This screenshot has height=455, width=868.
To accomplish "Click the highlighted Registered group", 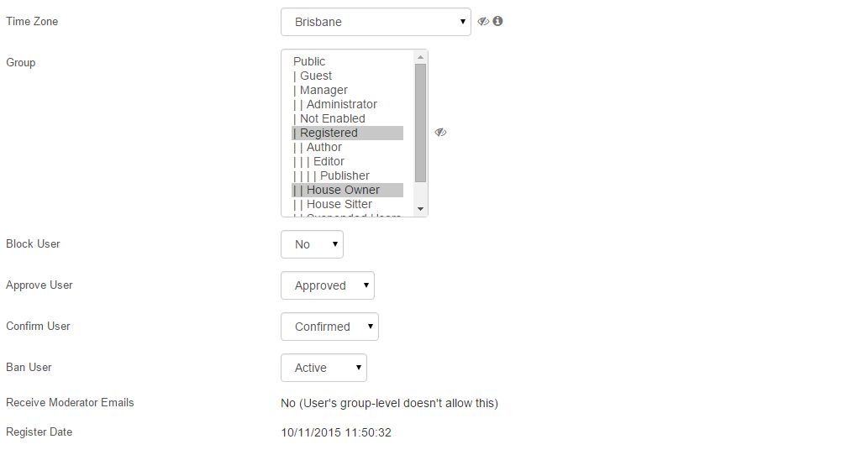I will (x=348, y=133).
